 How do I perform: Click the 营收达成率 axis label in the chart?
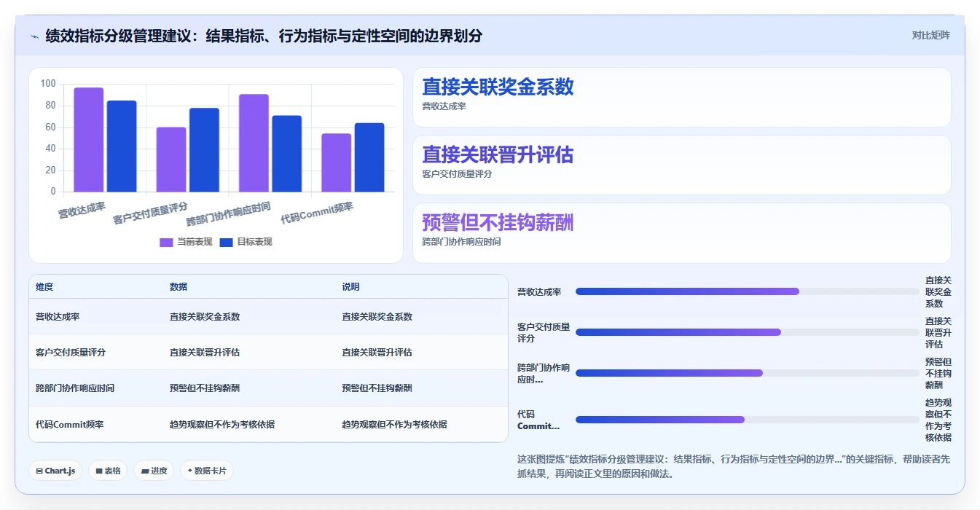coord(82,211)
